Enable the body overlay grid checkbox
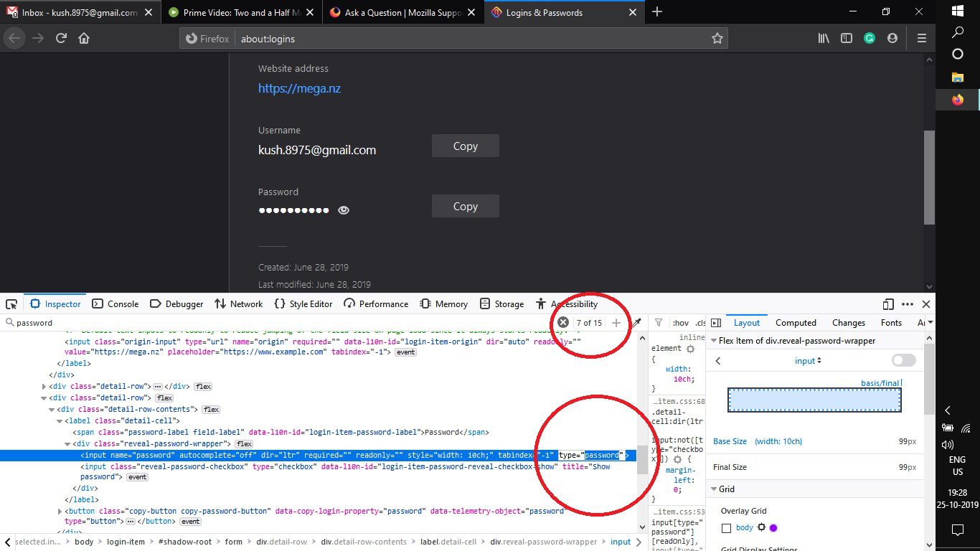Image resolution: width=980 pixels, height=551 pixels. pyautogui.click(x=726, y=528)
